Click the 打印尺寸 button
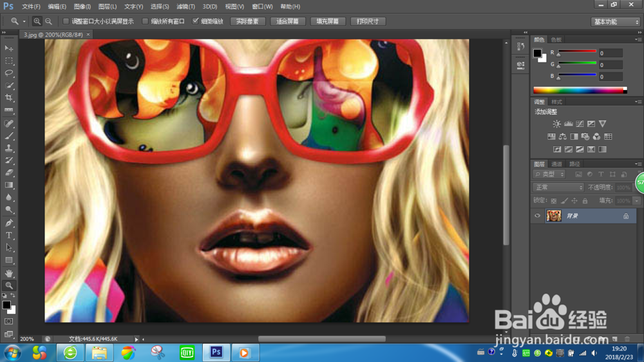This screenshot has height=362, width=644. click(x=368, y=21)
